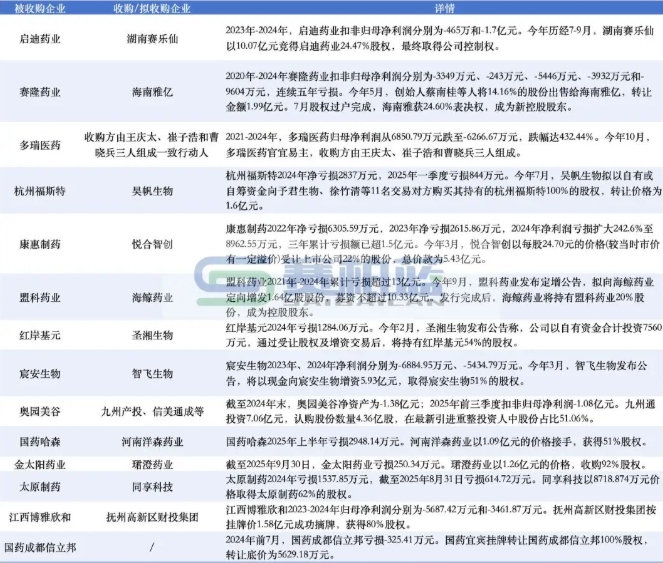Select the 金太阳药业 cell
Viewport: 663px width, 563px height.
[40, 465]
